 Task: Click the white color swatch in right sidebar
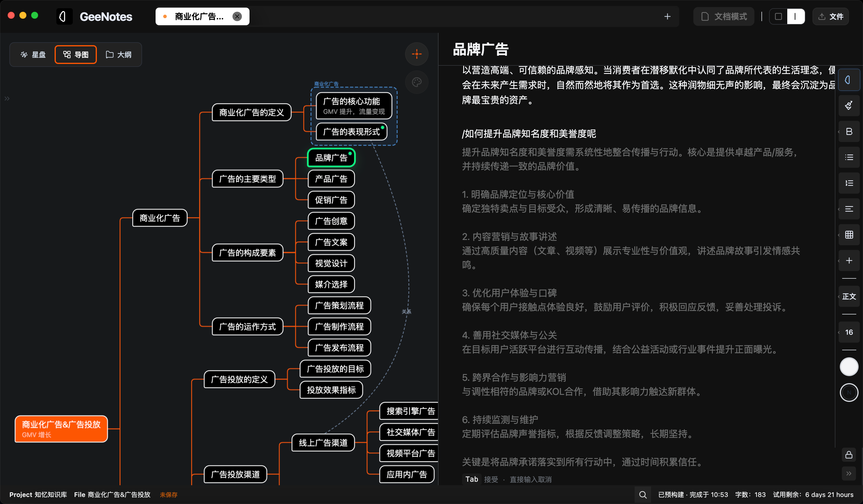click(849, 366)
